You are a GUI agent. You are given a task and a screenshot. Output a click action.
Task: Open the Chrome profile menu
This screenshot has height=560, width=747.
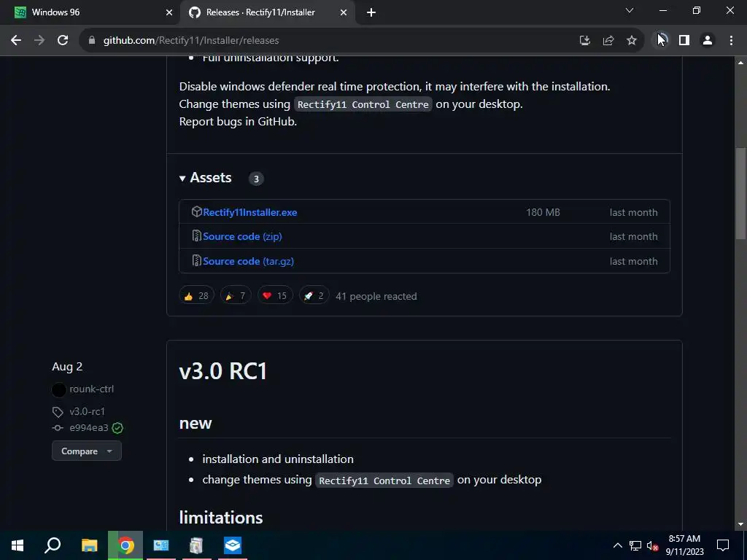pos(707,41)
